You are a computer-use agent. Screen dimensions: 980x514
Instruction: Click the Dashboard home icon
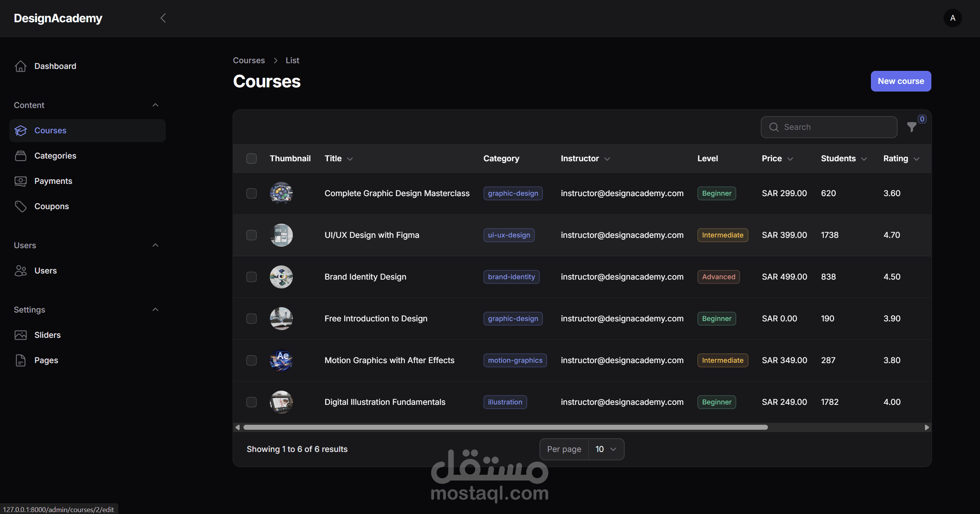click(21, 66)
